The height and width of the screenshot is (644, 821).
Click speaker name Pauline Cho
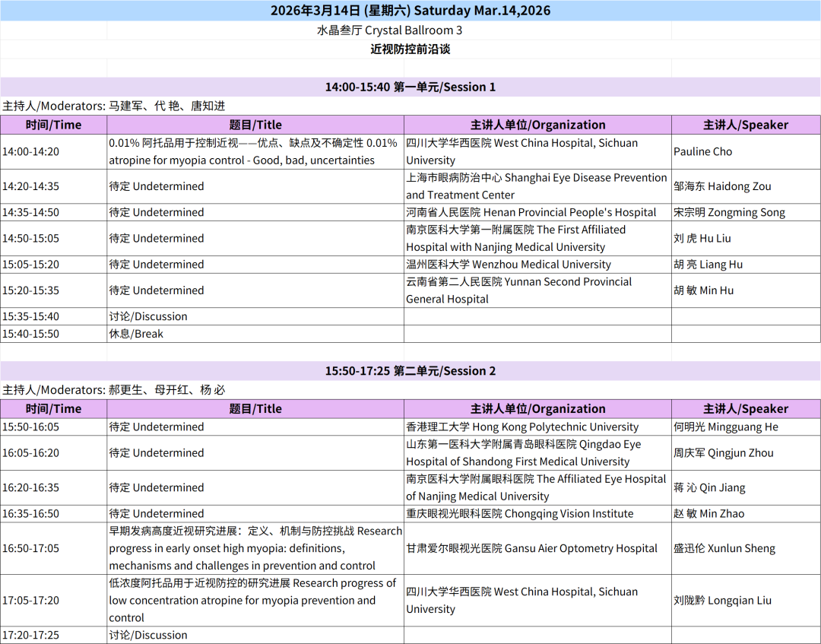(702, 151)
